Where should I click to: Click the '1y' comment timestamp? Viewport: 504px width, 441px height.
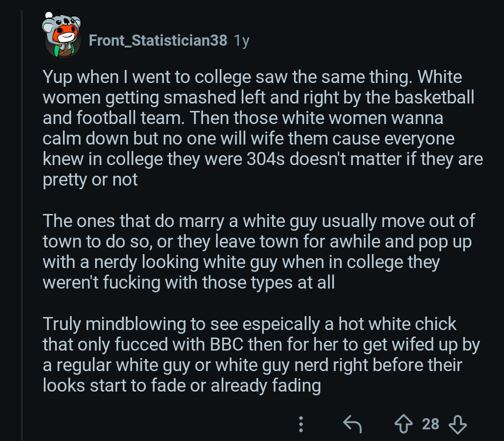tap(241, 41)
